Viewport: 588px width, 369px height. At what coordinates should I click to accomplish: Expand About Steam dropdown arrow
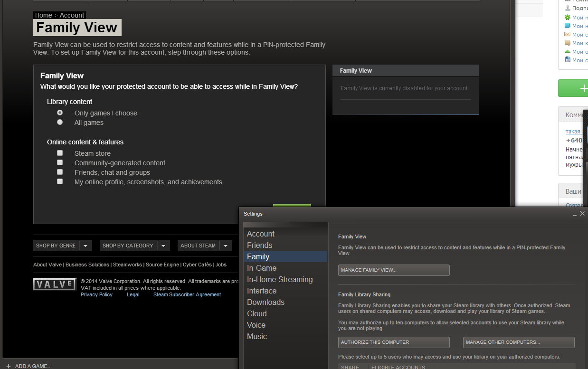point(225,246)
